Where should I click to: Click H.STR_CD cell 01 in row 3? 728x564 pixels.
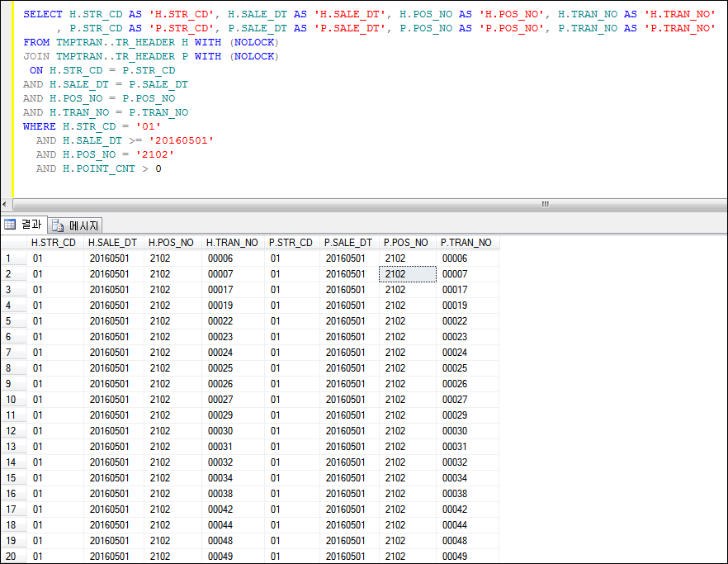point(54,290)
